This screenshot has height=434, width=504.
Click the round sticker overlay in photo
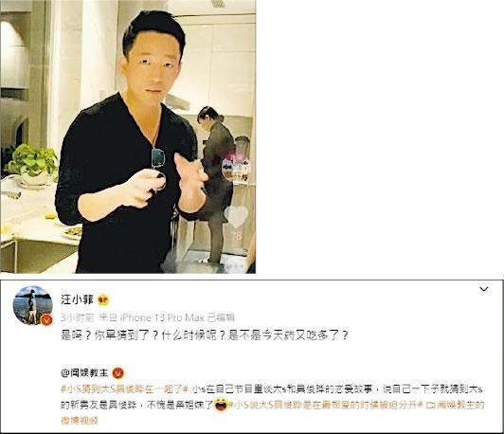[236, 167]
